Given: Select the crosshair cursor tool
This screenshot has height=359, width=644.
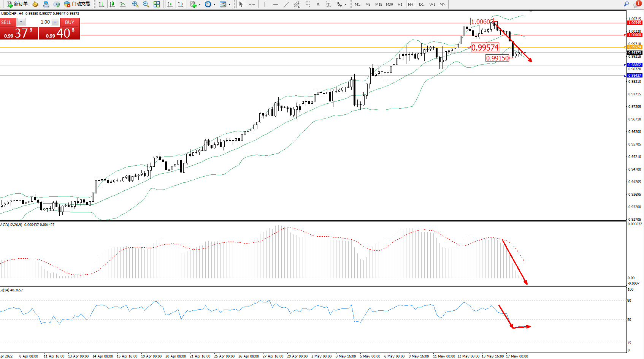Looking at the screenshot, I should tap(252, 4).
